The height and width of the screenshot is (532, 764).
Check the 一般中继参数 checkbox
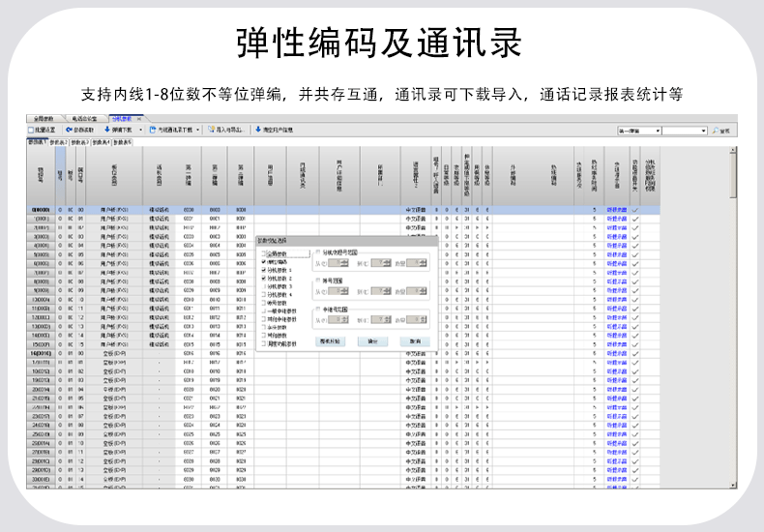coord(264,310)
